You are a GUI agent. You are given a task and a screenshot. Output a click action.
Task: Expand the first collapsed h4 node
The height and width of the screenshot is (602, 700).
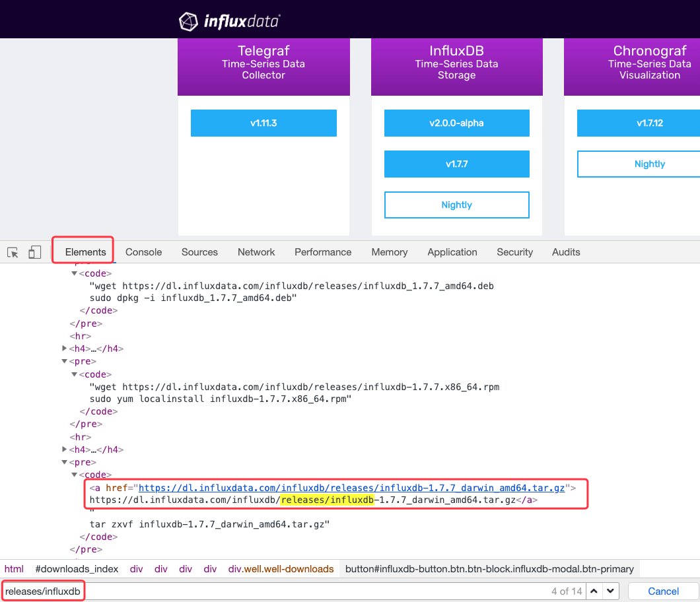[64, 349]
